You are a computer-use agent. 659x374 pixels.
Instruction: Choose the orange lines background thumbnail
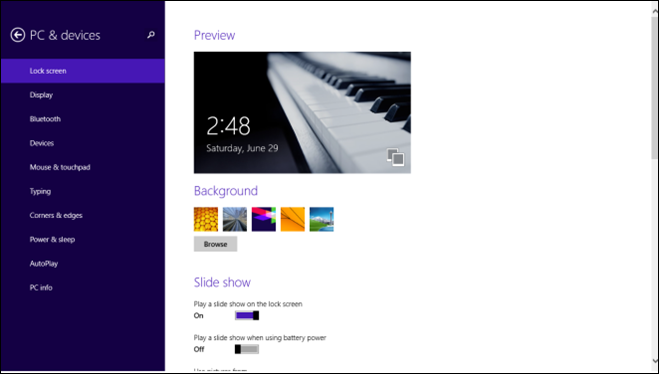pyautogui.click(x=293, y=219)
